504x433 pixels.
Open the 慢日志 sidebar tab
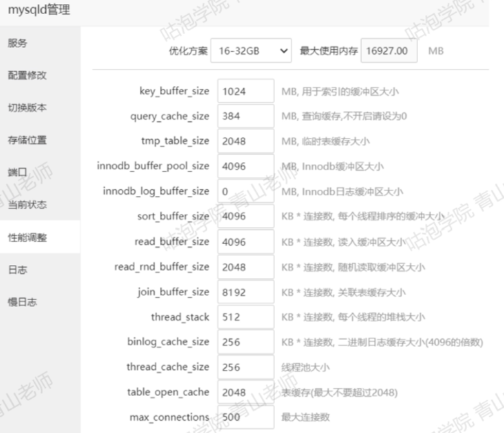click(x=22, y=302)
